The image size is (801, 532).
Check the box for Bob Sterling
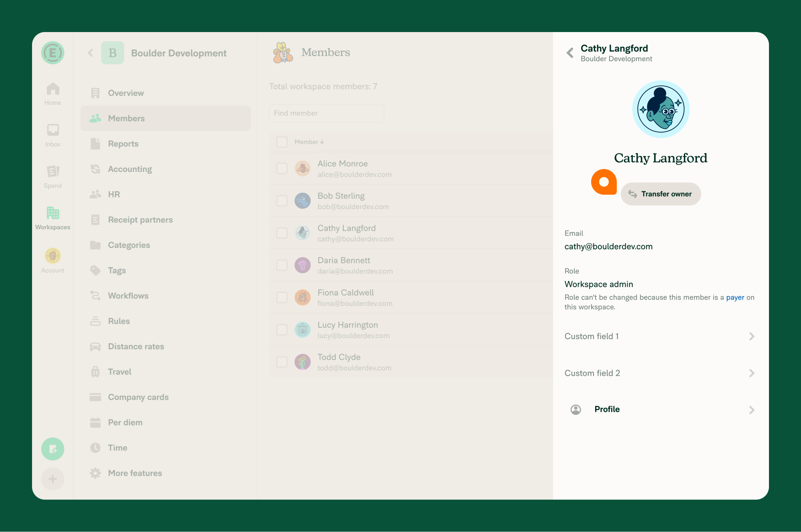click(282, 201)
